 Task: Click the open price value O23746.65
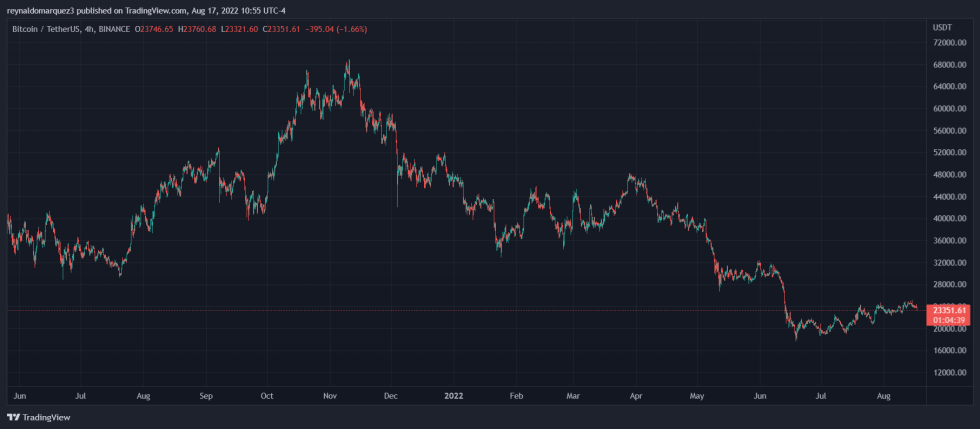pos(154,29)
